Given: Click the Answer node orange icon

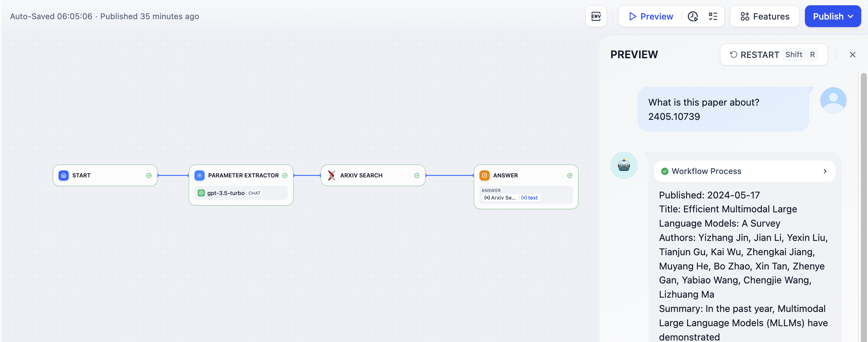Looking at the screenshot, I should 484,176.
